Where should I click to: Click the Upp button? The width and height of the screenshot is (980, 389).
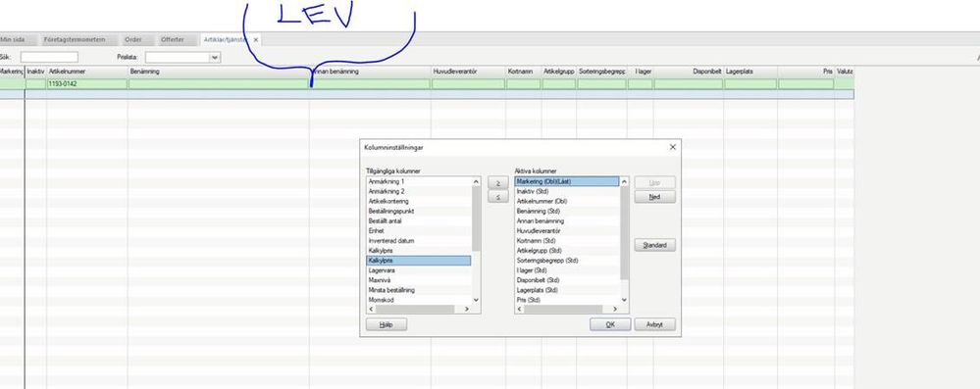click(654, 183)
